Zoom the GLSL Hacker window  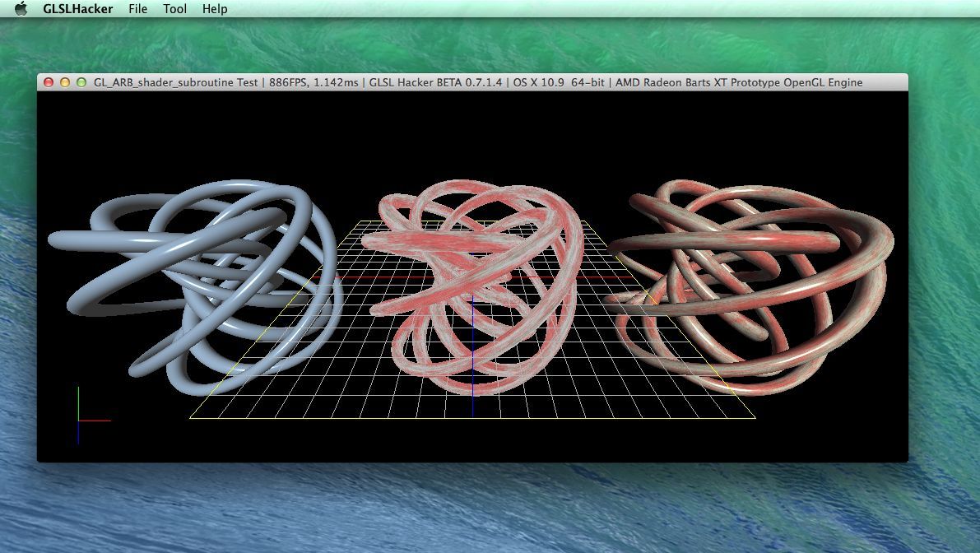[81, 82]
